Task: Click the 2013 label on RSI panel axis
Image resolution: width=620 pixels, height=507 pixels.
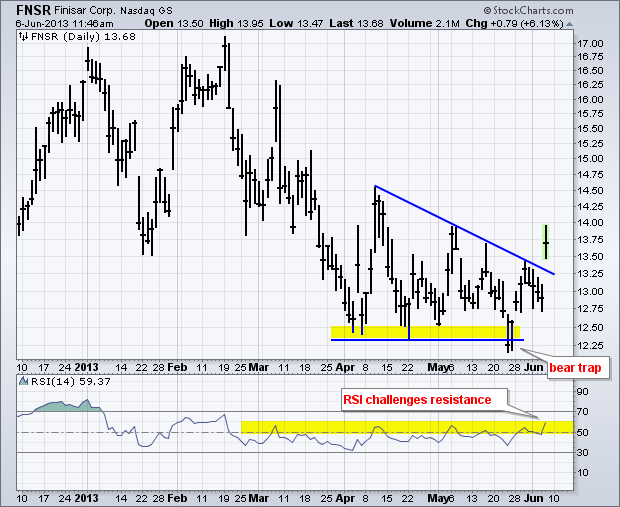Action: 86,498
